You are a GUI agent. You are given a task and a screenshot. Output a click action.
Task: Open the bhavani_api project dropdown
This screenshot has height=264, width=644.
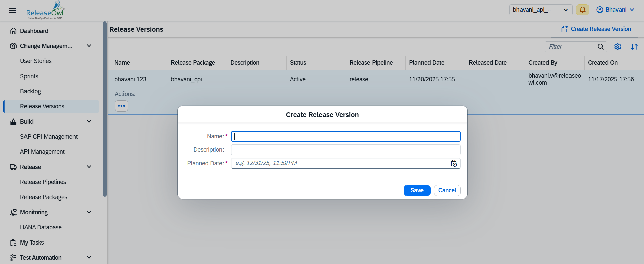[540, 10]
